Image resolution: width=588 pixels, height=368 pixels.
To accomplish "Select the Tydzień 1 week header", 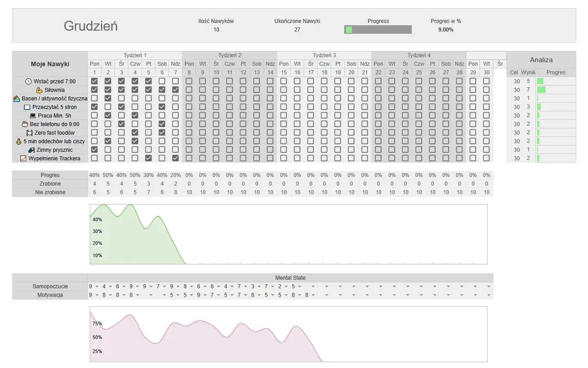I will [x=135, y=55].
